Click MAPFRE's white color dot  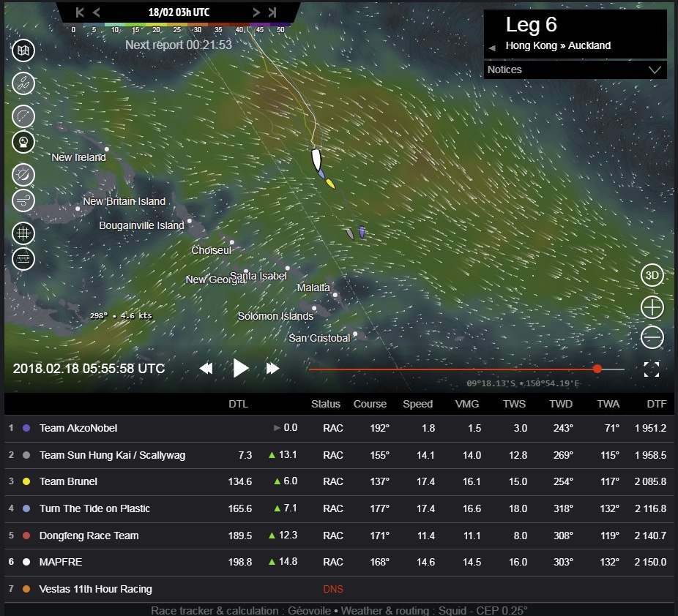point(26,562)
